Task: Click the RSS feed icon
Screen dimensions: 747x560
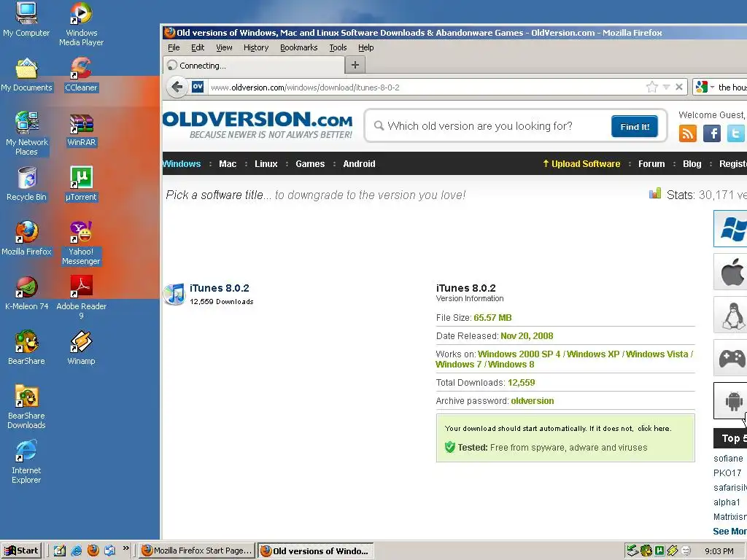Action: pyautogui.click(x=687, y=133)
